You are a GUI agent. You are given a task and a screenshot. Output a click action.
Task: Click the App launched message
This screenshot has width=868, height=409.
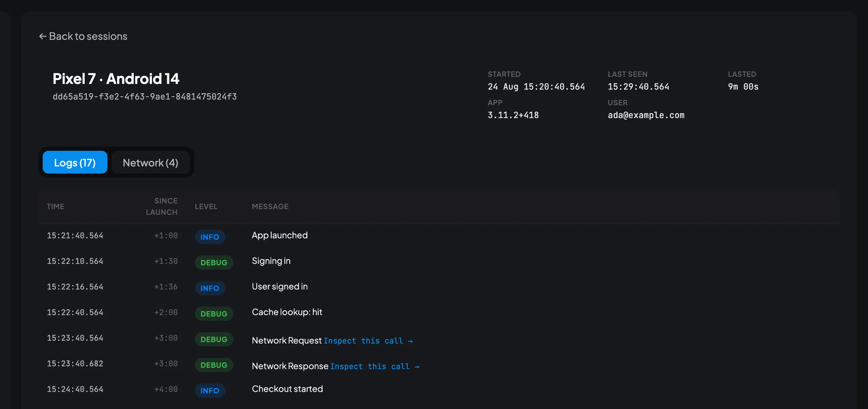pyautogui.click(x=280, y=235)
